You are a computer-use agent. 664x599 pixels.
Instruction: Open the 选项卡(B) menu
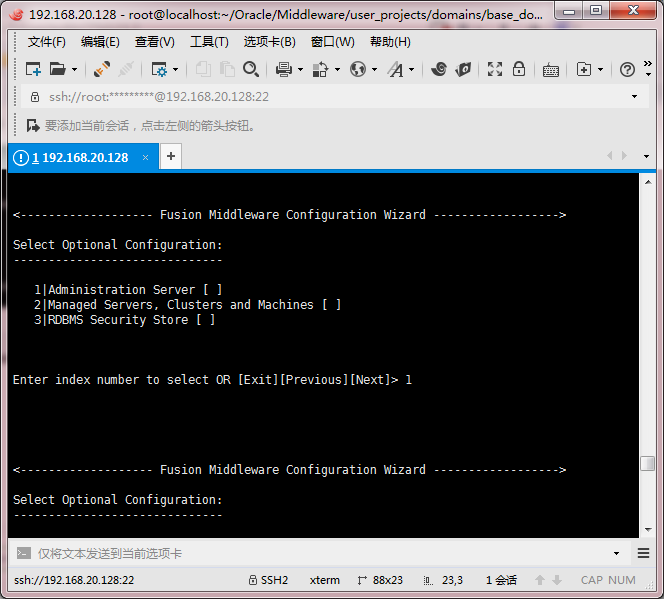[269, 42]
